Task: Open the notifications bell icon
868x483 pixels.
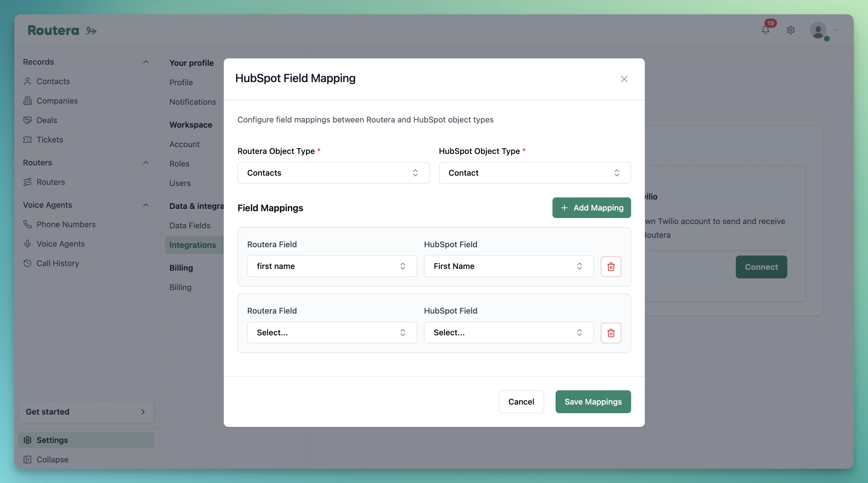Action: coord(765,30)
